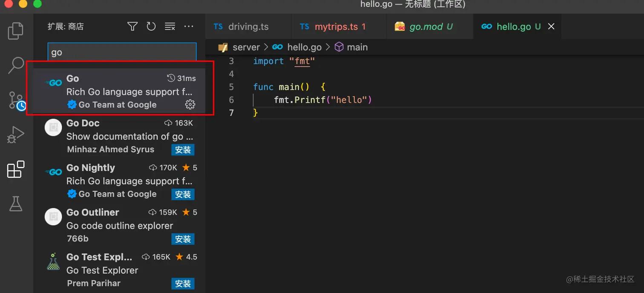Click Prem Parihar publisher name
644x293 pixels.
pos(94,283)
